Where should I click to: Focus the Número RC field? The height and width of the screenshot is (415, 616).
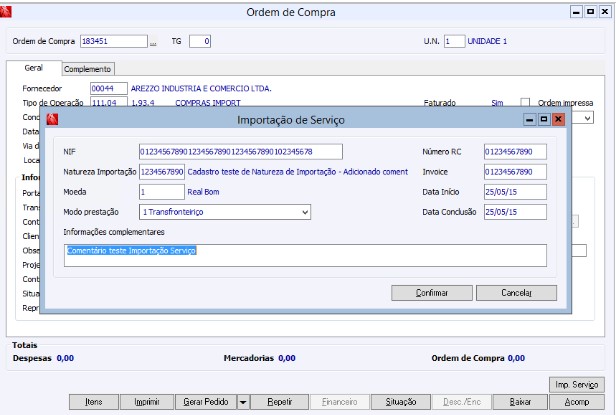click(x=515, y=152)
